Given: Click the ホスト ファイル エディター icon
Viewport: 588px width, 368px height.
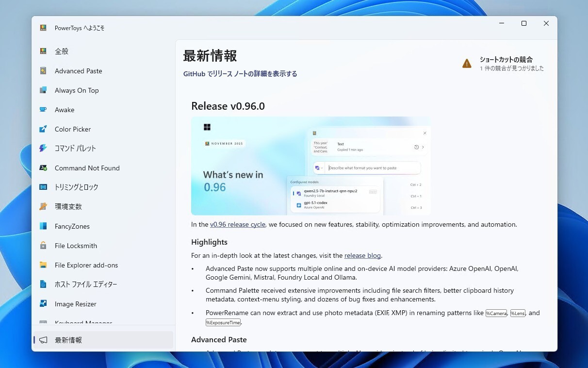Looking at the screenshot, I should click(43, 284).
